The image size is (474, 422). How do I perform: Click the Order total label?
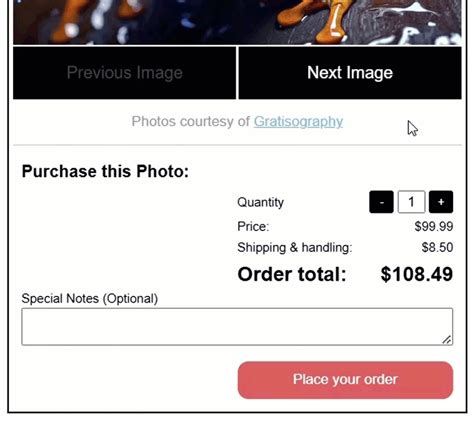click(x=292, y=274)
